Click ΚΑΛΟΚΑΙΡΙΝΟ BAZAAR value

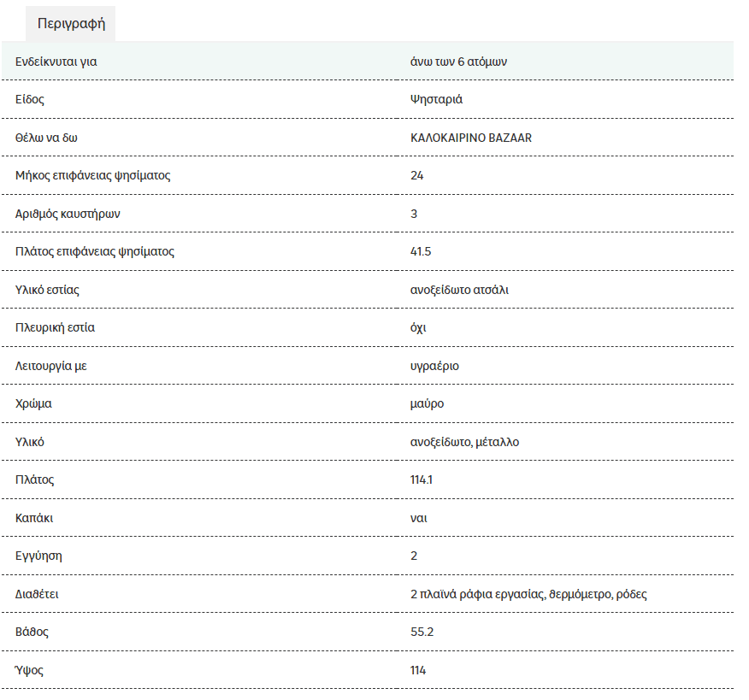(471, 138)
